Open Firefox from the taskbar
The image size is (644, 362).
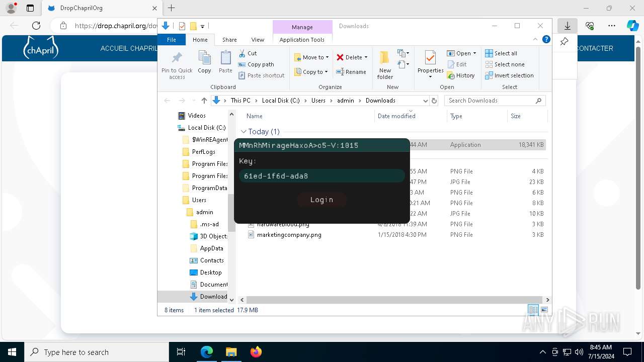click(256, 352)
